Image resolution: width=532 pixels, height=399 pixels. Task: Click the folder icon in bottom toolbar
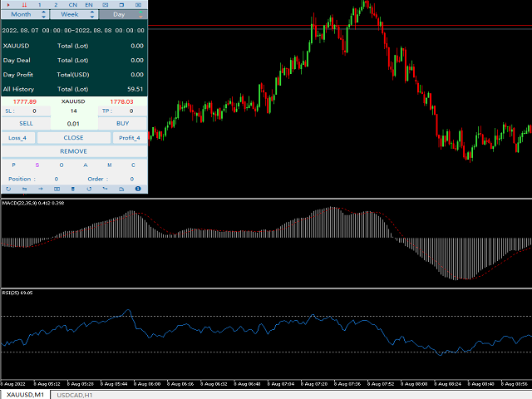121,189
